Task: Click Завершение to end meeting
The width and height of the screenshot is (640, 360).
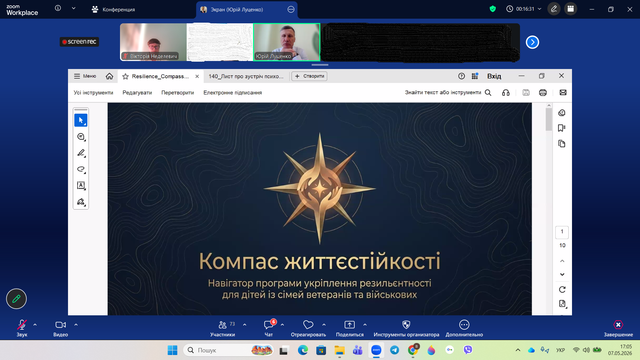Action: click(618, 328)
